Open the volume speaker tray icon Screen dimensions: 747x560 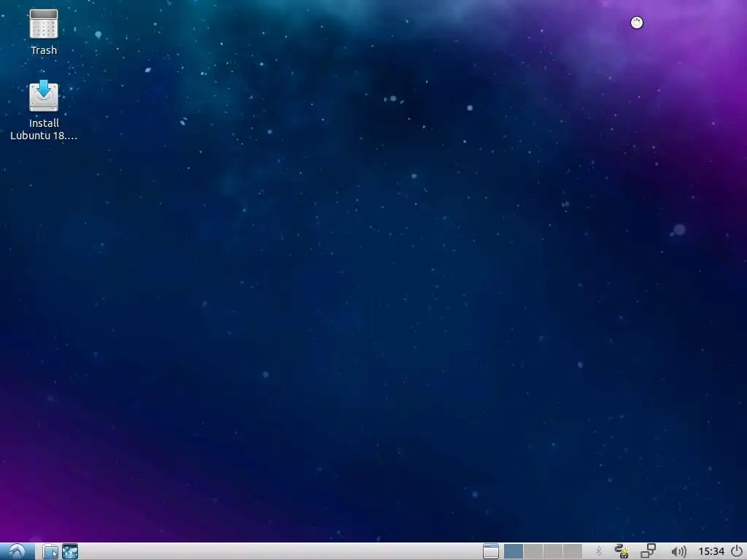pyautogui.click(x=678, y=551)
